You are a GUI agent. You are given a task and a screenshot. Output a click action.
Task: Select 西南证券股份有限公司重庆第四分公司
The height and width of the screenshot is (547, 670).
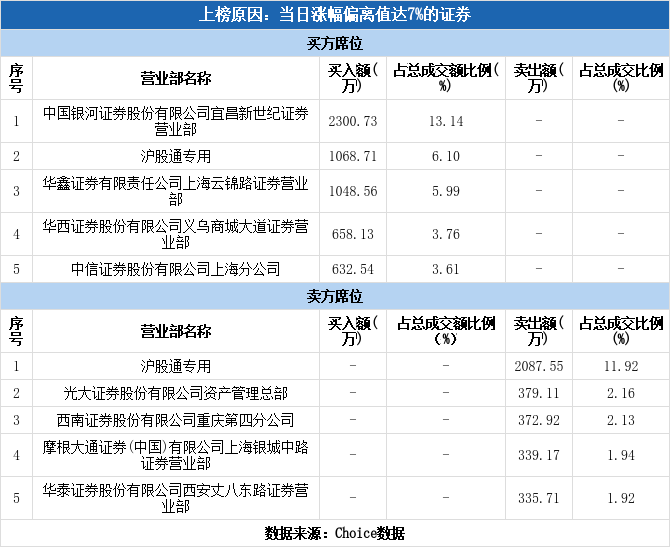[x=176, y=420]
